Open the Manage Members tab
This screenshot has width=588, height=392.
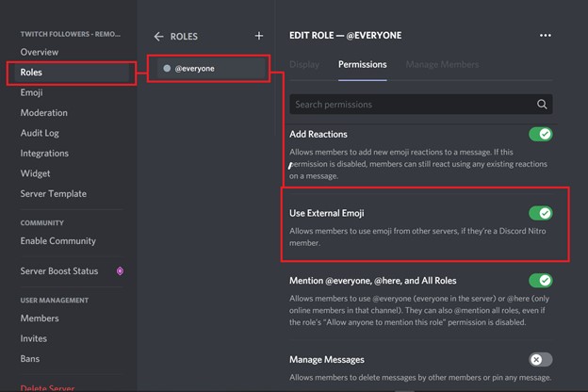point(442,64)
